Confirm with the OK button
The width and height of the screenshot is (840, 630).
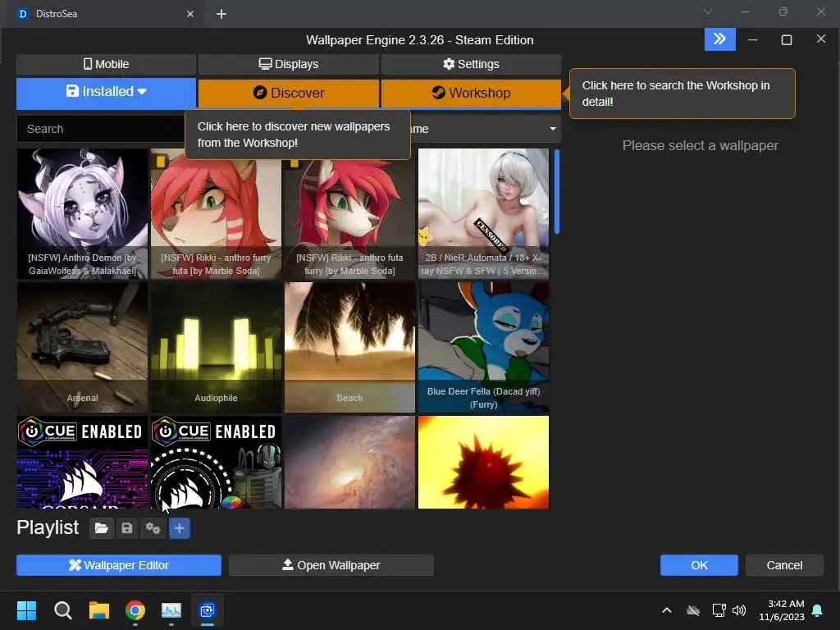[x=699, y=565]
